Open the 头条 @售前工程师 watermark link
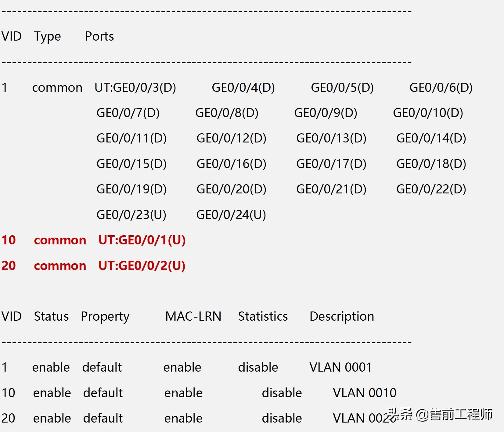Viewport: 504px width, 432px height. click(440, 415)
